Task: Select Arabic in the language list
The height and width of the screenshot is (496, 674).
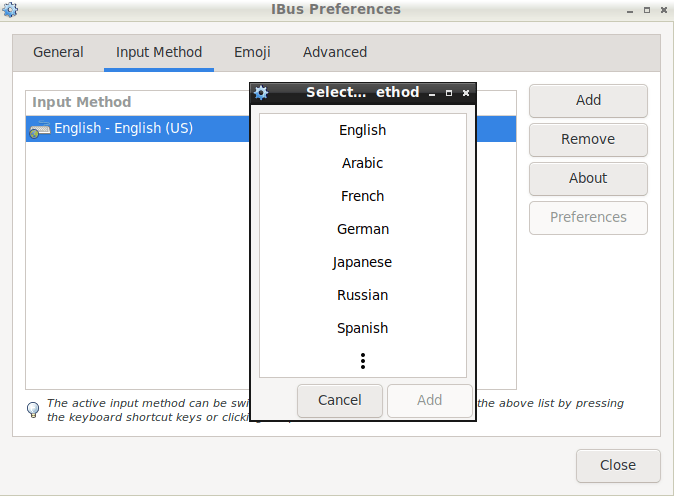Action: (363, 163)
